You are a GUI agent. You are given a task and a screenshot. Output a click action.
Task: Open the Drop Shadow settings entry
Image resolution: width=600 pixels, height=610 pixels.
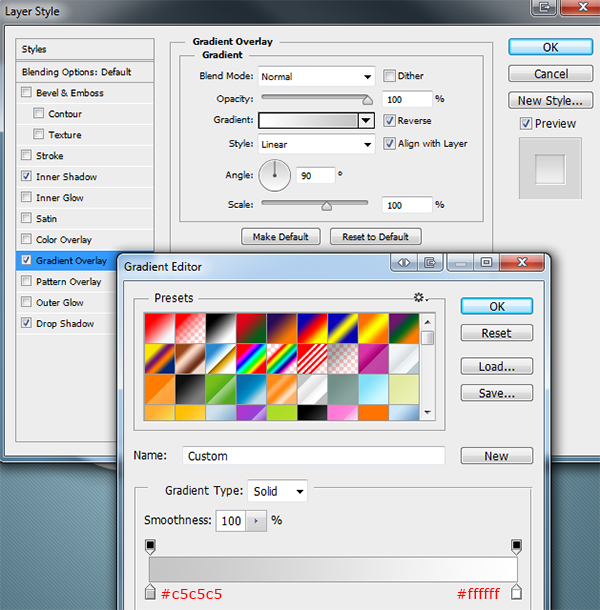(x=65, y=324)
